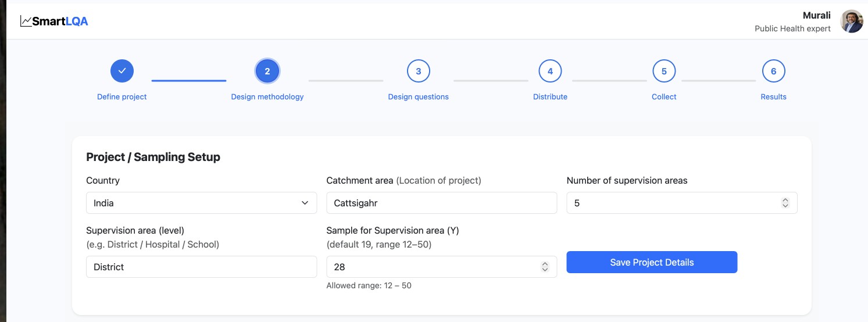Click the e.g. District / Hospital / School hint
The image size is (868, 322).
click(x=153, y=245)
